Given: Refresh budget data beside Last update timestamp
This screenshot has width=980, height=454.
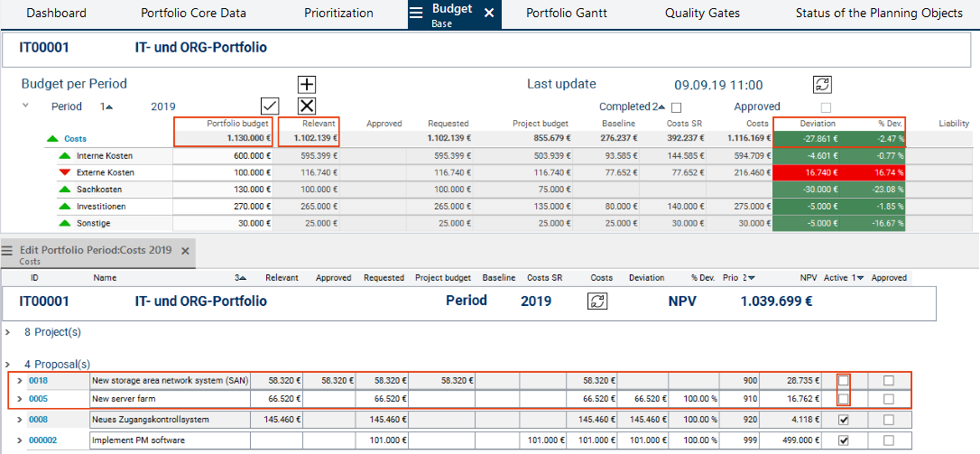Looking at the screenshot, I should [822, 84].
